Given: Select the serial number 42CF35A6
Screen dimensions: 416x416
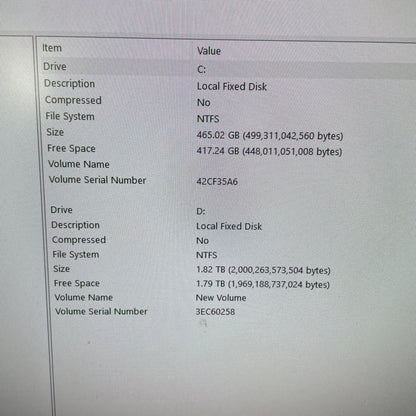Looking at the screenshot, I should pos(217,182).
